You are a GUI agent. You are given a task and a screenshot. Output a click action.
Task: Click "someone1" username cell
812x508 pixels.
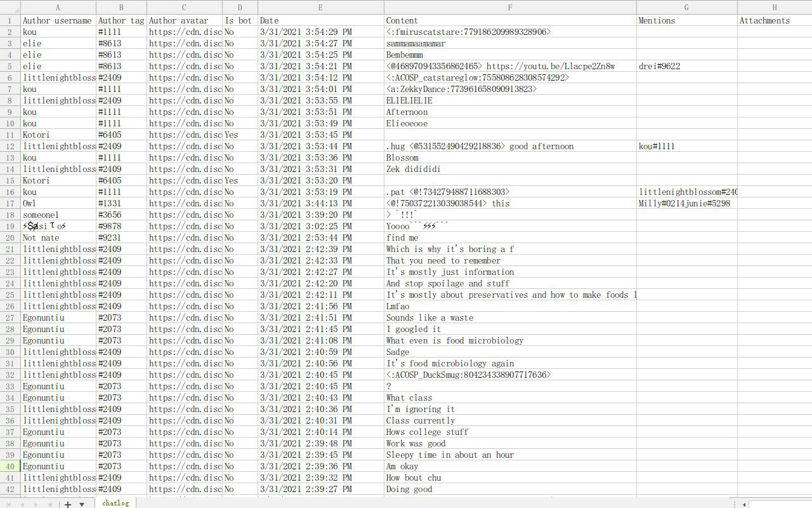click(x=58, y=215)
